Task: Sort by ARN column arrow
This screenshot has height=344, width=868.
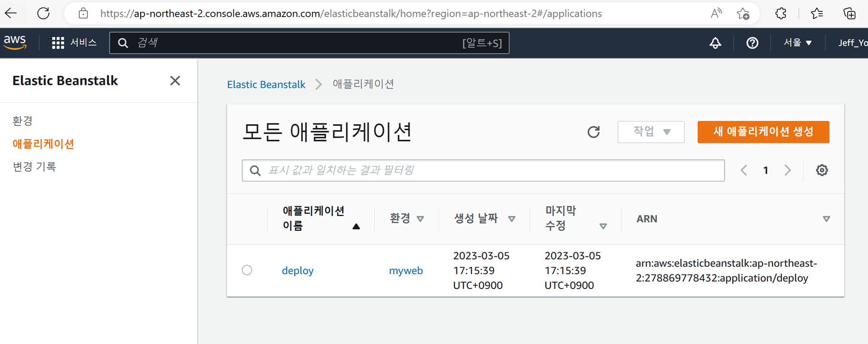Action: pyautogui.click(x=826, y=219)
